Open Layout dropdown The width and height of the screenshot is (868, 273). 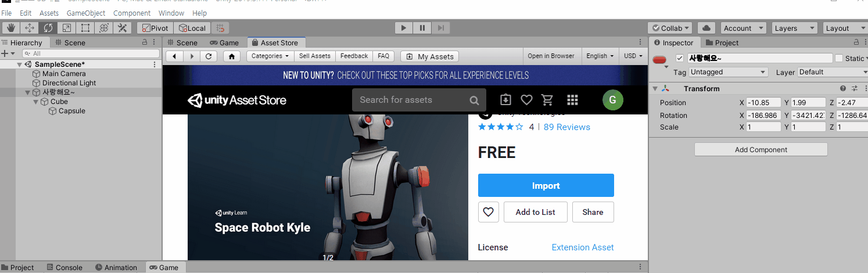coord(845,28)
